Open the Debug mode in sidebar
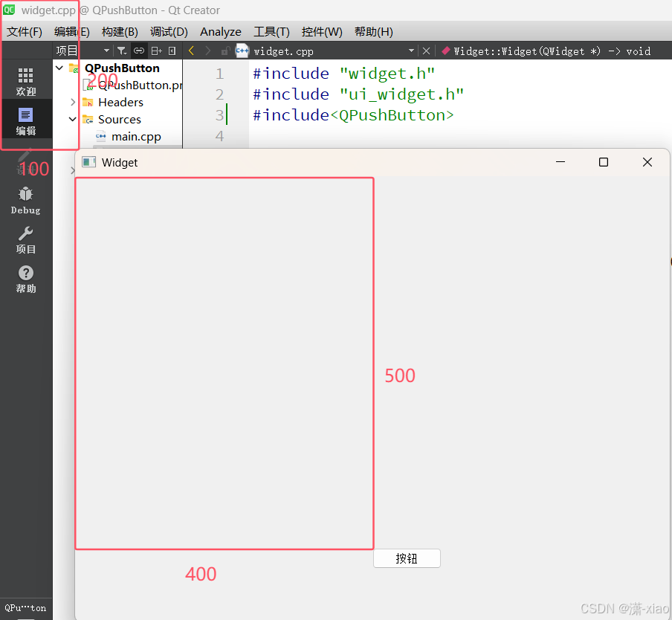This screenshot has height=620, width=672. pos(26,201)
